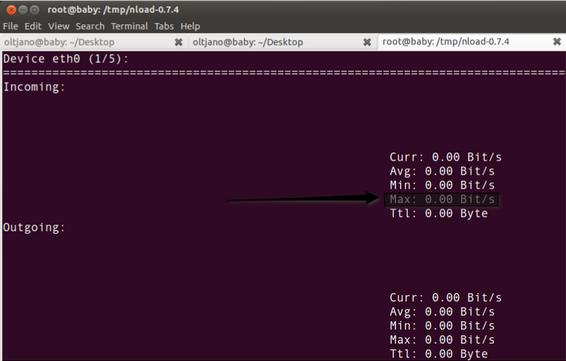Click Incoming 'Avg: 0.00 Bit/s' value
This screenshot has height=361, width=566.
tap(442, 171)
